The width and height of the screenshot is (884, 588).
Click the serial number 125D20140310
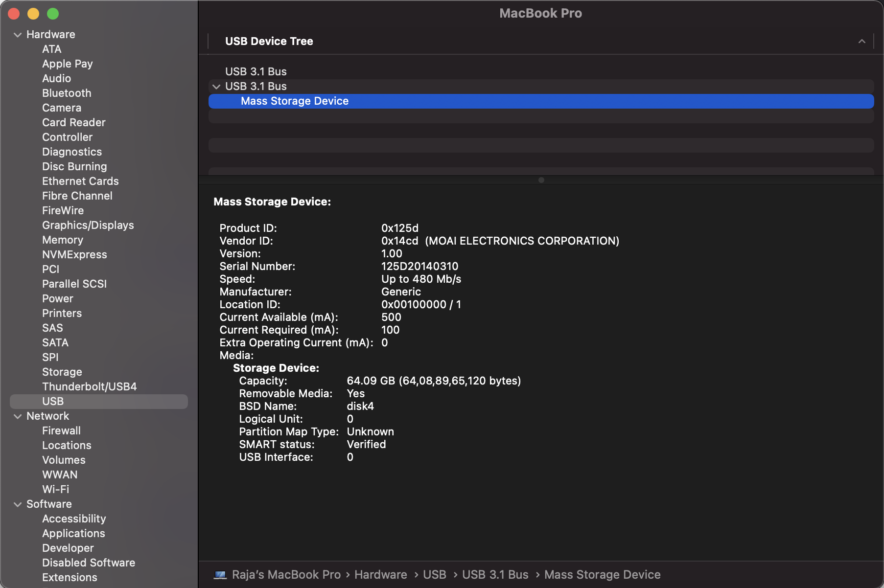click(x=420, y=266)
